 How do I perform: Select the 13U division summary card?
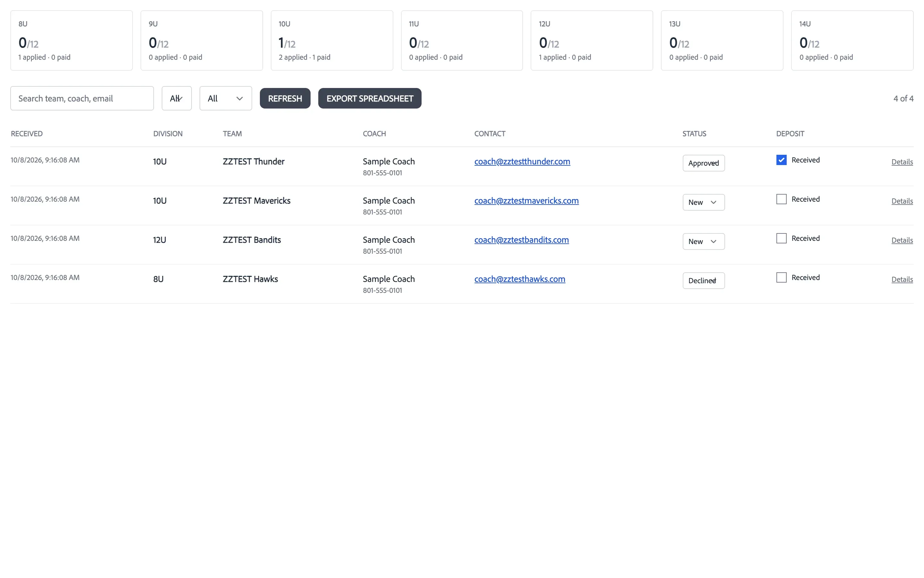coord(722,40)
